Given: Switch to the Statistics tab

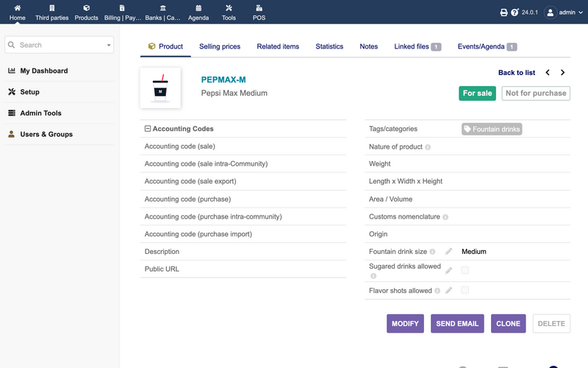Looking at the screenshot, I should pos(329,46).
